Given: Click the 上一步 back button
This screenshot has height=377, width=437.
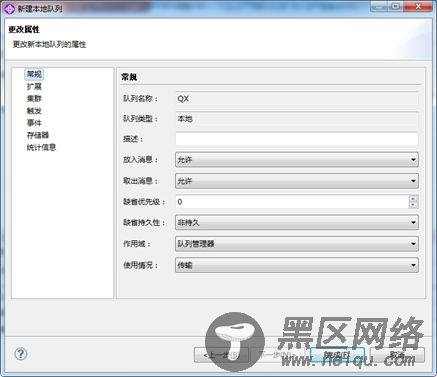Looking at the screenshot, I should tap(221, 355).
